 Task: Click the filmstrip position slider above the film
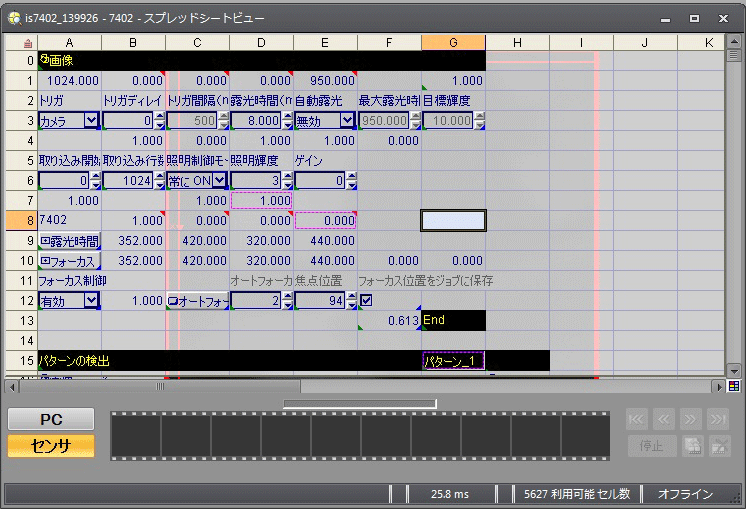pos(359,404)
